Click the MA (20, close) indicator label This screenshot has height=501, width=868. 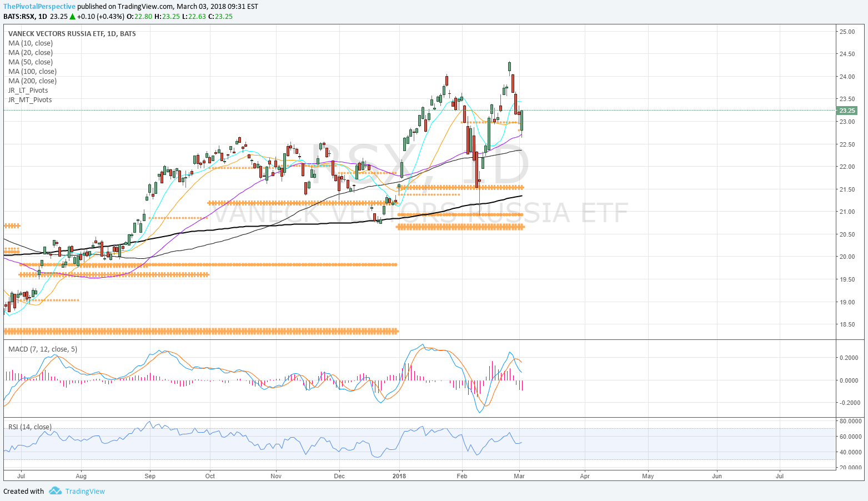(31, 53)
